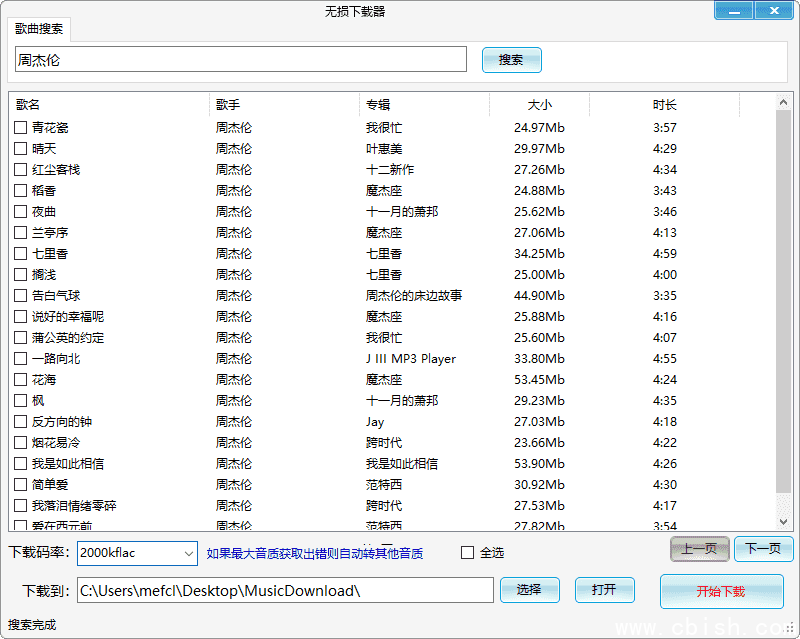Go to the next page via 下一页

click(x=763, y=549)
